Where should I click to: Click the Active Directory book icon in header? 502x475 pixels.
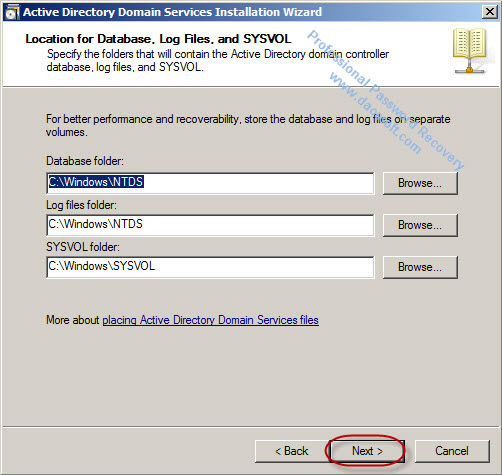[470, 50]
